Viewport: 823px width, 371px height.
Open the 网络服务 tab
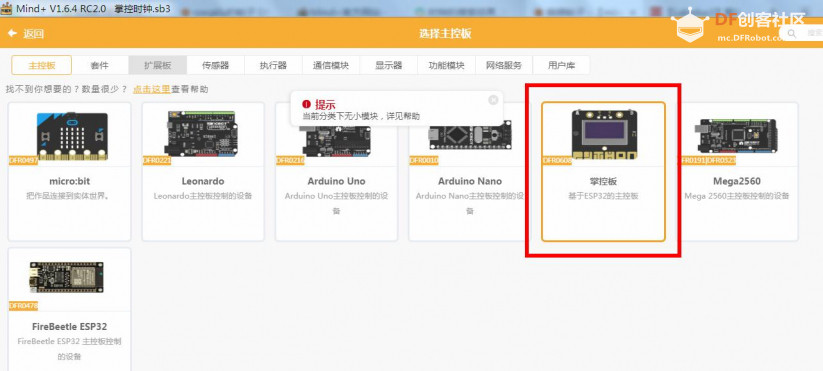tap(504, 66)
